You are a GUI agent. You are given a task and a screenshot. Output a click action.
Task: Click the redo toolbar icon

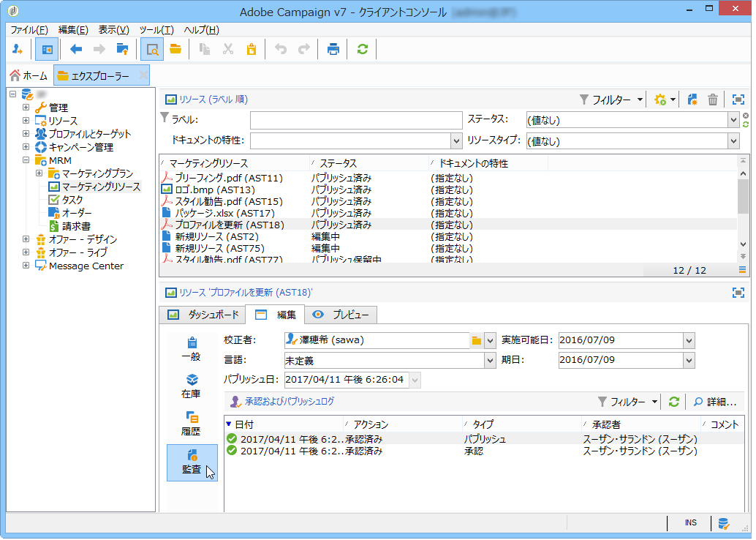point(303,49)
